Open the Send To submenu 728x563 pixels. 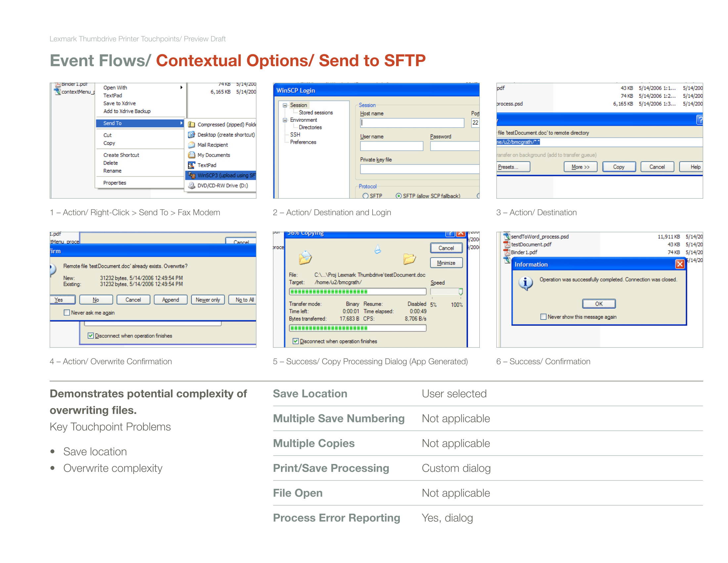140,123
